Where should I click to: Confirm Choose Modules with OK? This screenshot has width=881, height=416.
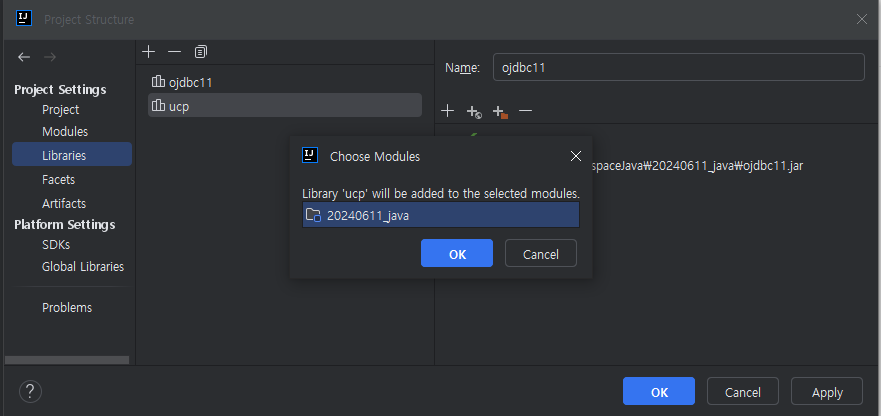coord(457,253)
